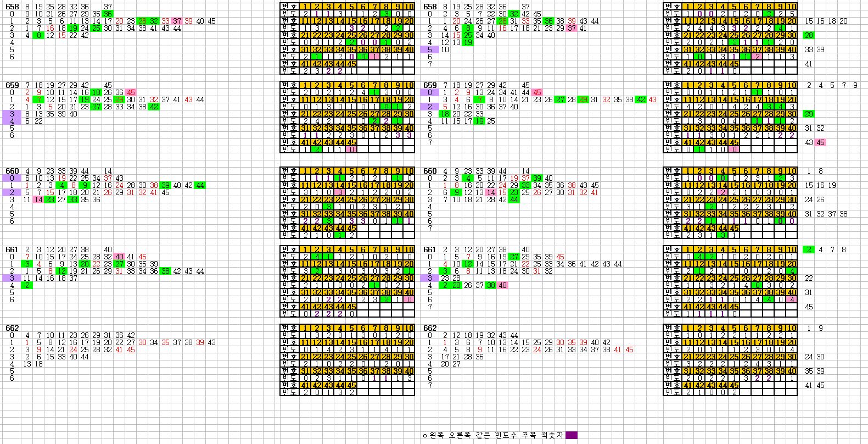Image resolution: width=868 pixels, height=444 pixels.
Task: Select green cell 38 in far-left 661 block
Action: point(165,271)
